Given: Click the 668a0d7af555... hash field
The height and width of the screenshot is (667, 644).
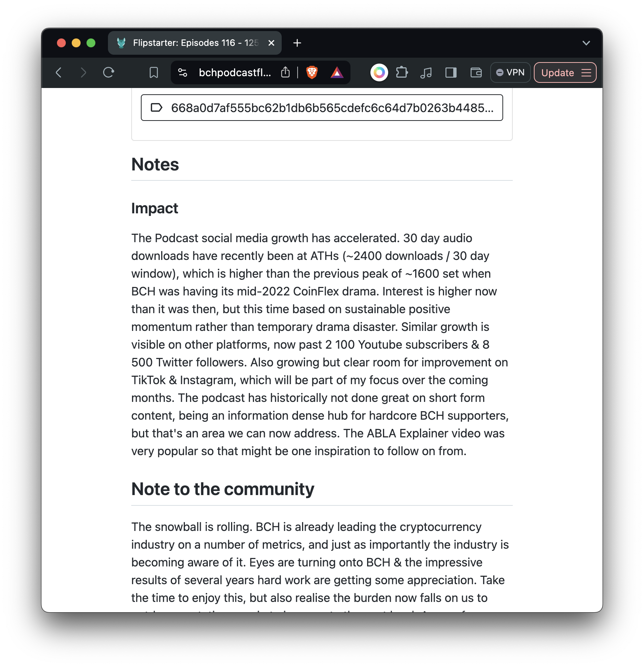Looking at the screenshot, I should 322,108.
